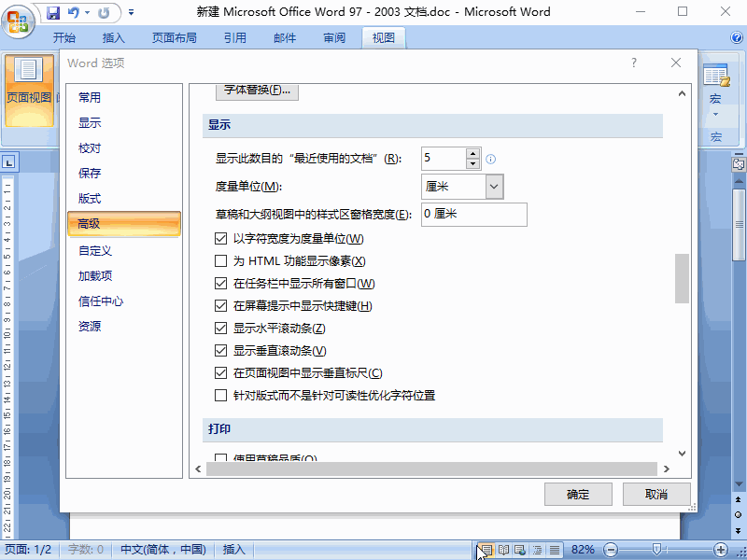The image size is (747, 560).
Task: Click the 取消 button
Action: 656,495
